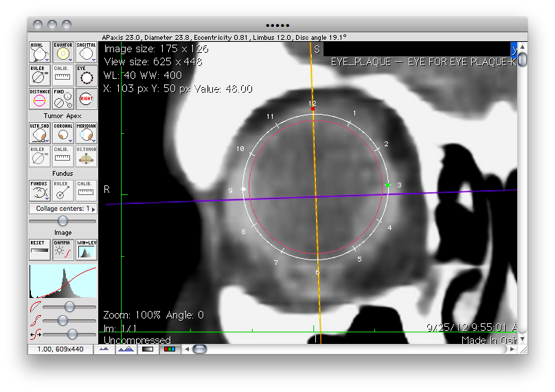Open the Equator tool dropdown

[x=69, y=60]
